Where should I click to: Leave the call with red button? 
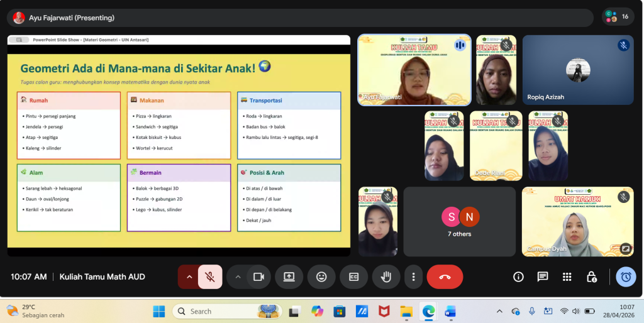tap(445, 277)
